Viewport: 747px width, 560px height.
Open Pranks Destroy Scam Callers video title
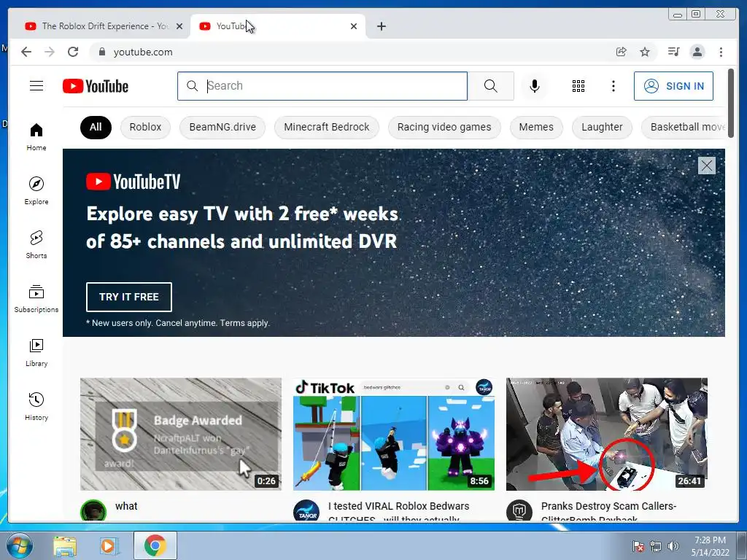[609, 511]
